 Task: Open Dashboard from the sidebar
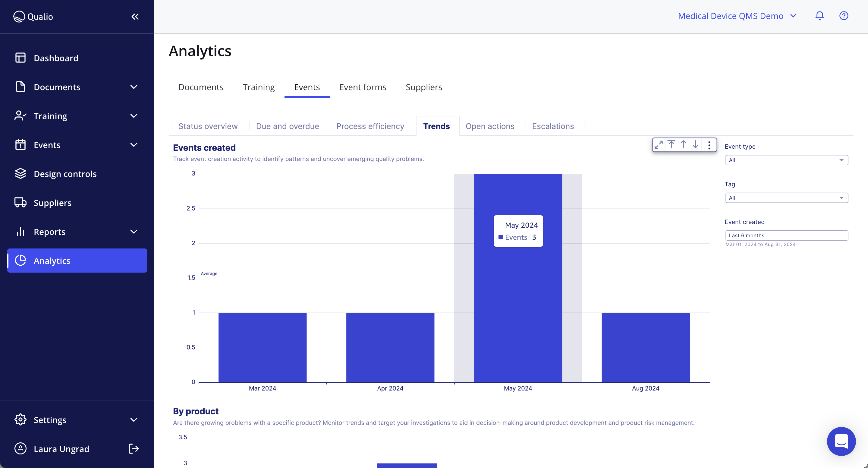(x=55, y=58)
